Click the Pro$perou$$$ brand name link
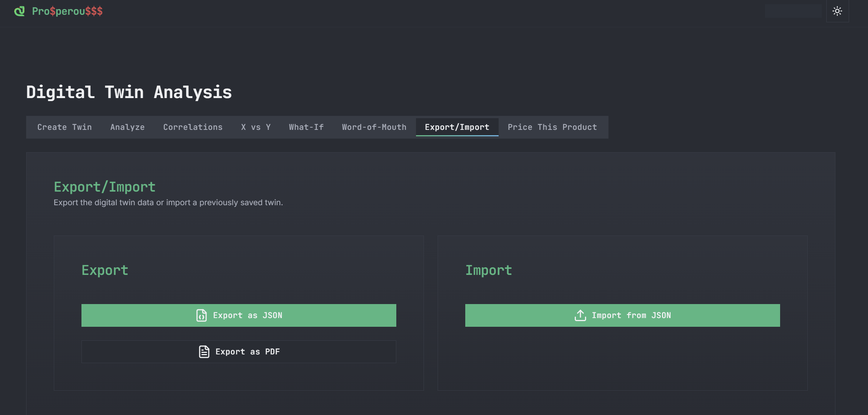The image size is (868, 415). click(x=67, y=11)
